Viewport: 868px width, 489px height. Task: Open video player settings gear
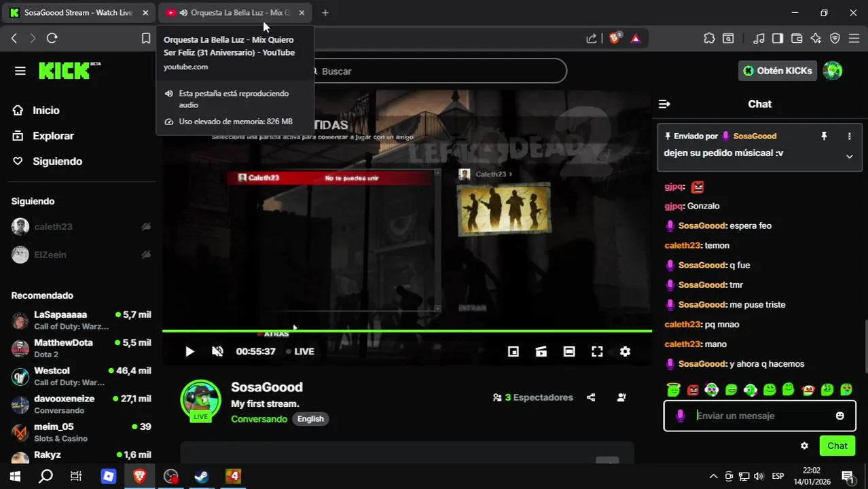pos(625,352)
